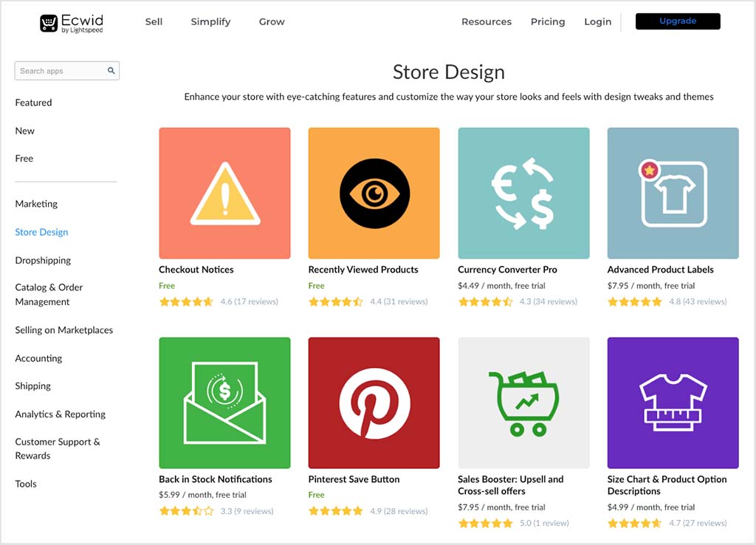This screenshot has width=756, height=545.
Task: Focus the Search apps field
Action: click(x=67, y=70)
